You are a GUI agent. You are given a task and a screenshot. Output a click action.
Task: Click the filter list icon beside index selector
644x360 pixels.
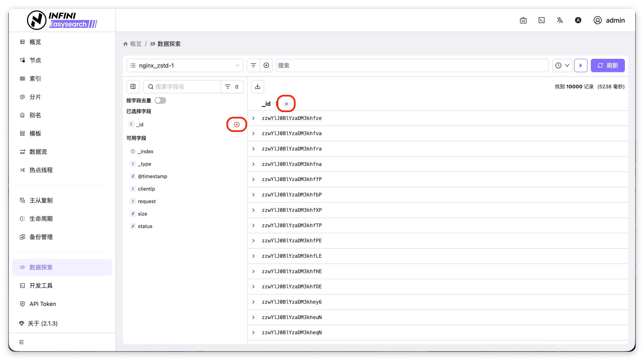253,65
